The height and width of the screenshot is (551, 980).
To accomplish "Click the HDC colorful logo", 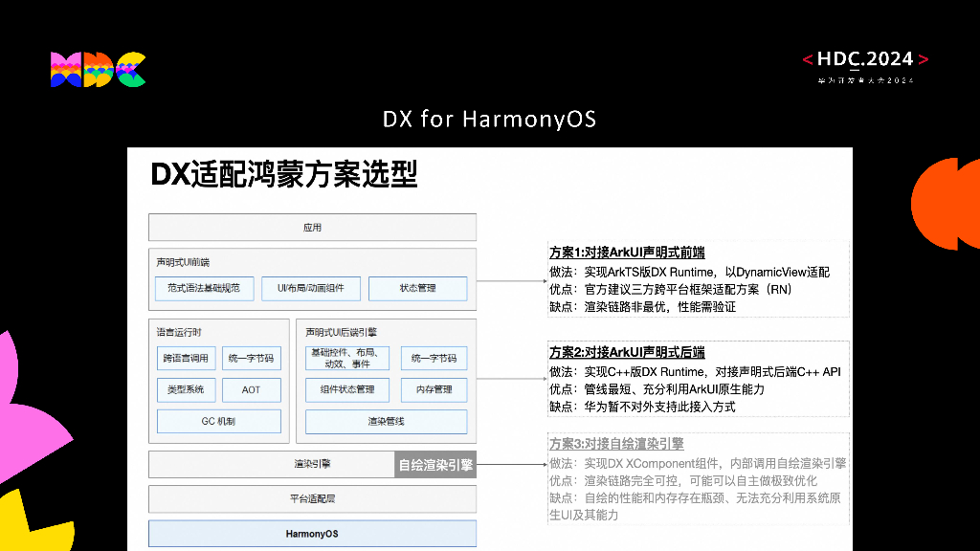I will [x=99, y=69].
